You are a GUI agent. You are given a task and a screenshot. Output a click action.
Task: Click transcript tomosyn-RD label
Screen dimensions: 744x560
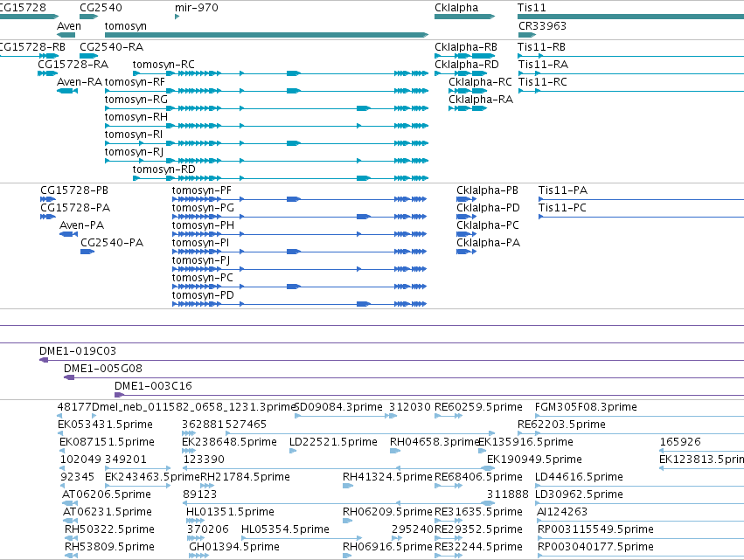(163, 169)
